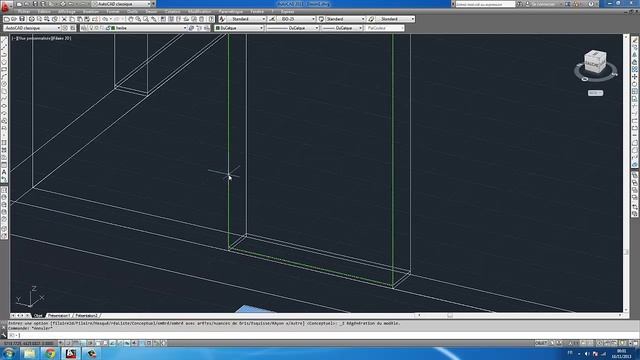Click the drawing area vertical scrollbar
The image size is (640, 360).
coord(626,173)
